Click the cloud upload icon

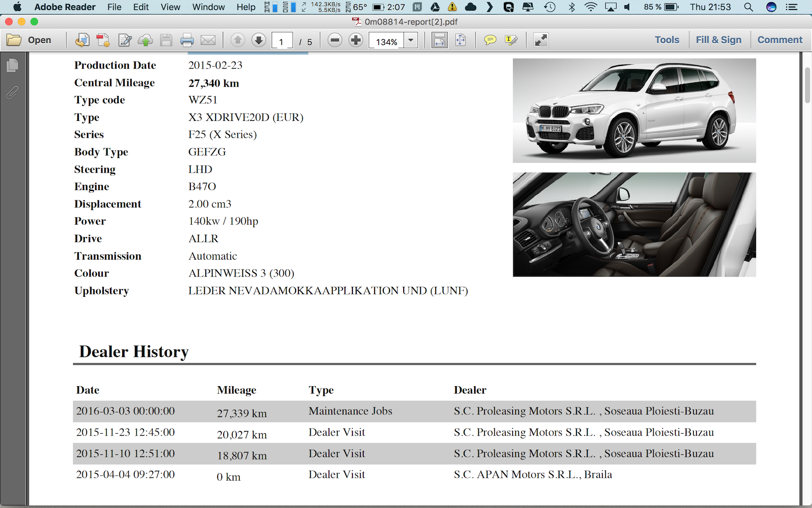145,40
